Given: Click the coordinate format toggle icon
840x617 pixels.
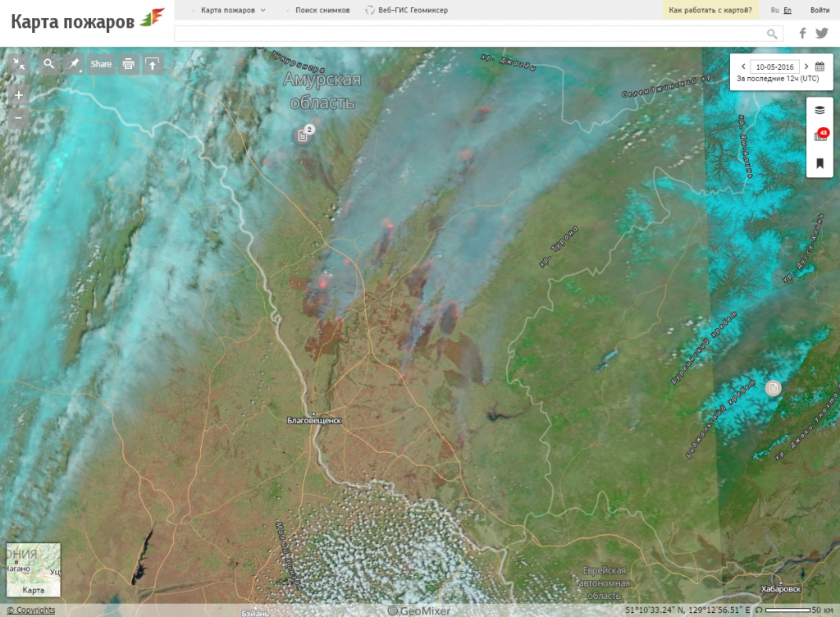Looking at the screenshot, I should [758, 610].
